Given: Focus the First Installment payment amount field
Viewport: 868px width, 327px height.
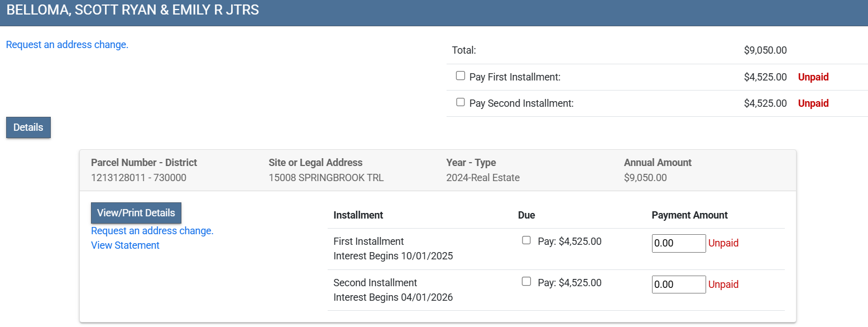Looking at the screenshot, I should coord(678,244).
